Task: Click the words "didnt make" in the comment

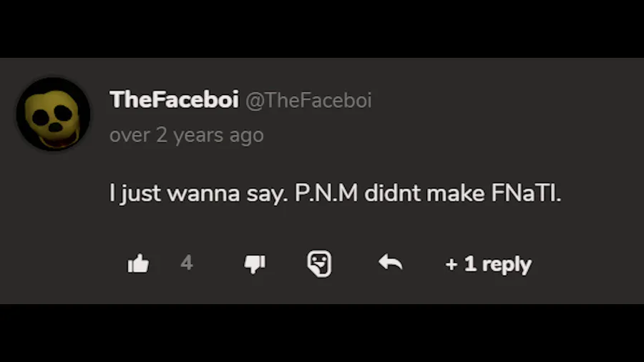Action: click(x=424, y=193)
